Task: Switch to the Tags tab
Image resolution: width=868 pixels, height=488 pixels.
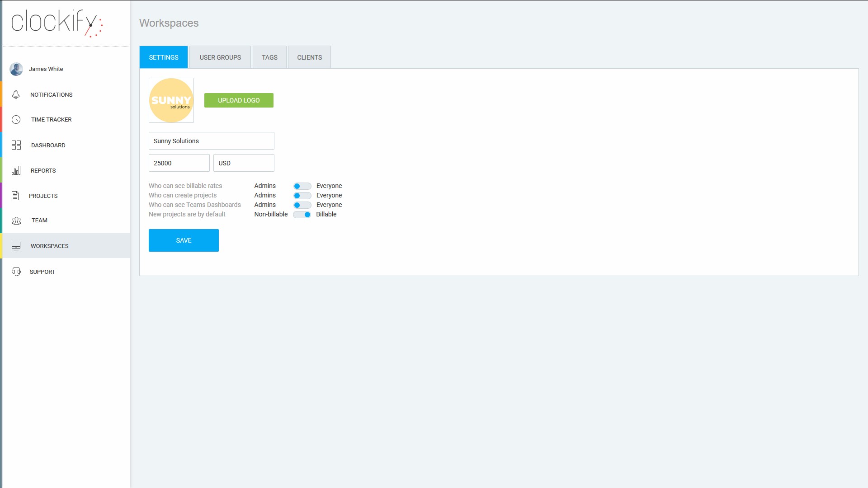Action: [x=269, y=57]
